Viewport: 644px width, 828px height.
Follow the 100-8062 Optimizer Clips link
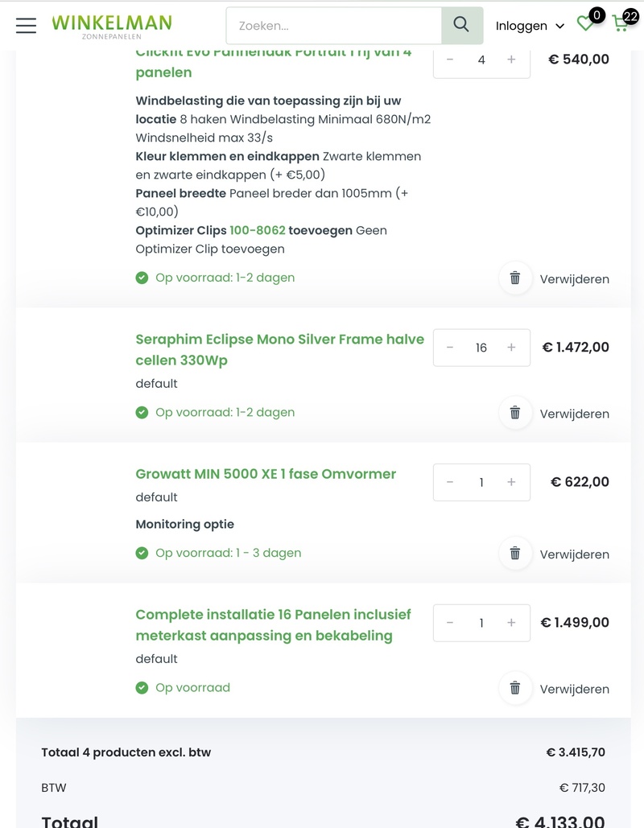pos(258,230)
